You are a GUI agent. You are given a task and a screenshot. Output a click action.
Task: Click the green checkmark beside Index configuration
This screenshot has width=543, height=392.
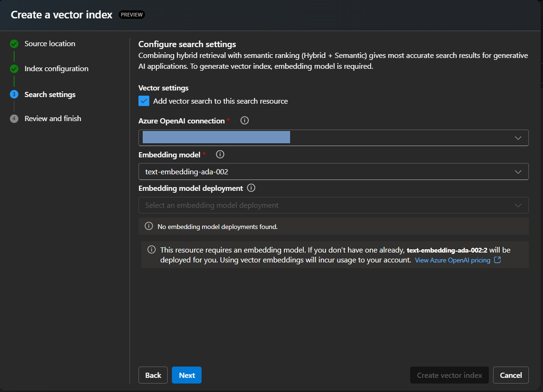point(14,68)
